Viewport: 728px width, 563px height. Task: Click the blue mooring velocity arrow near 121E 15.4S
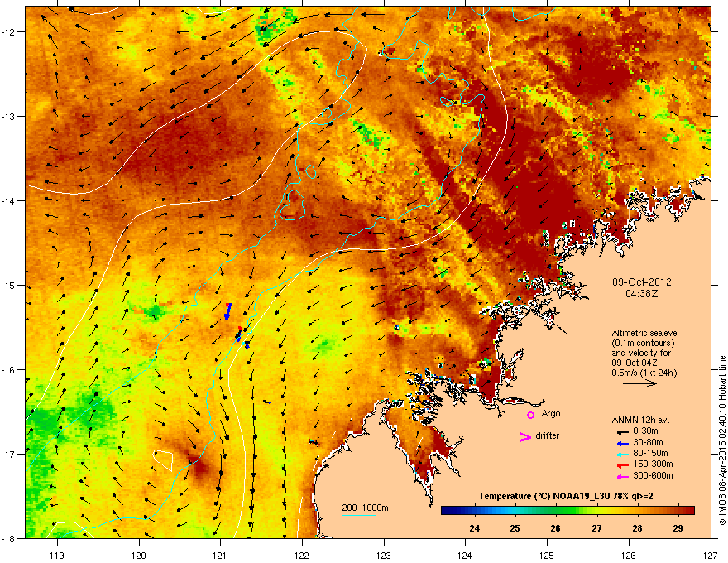pos(227,311)
